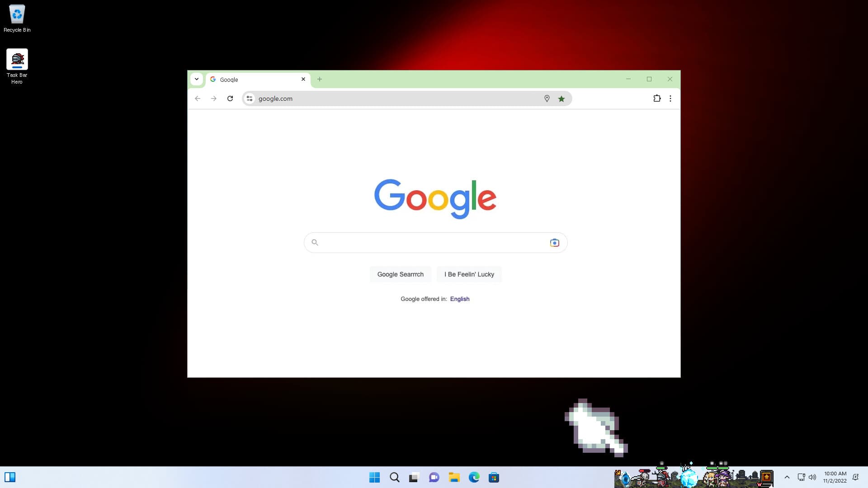Viewport: 868px width, 488px height.
Task: Close the Google tab
Action: 303,79
